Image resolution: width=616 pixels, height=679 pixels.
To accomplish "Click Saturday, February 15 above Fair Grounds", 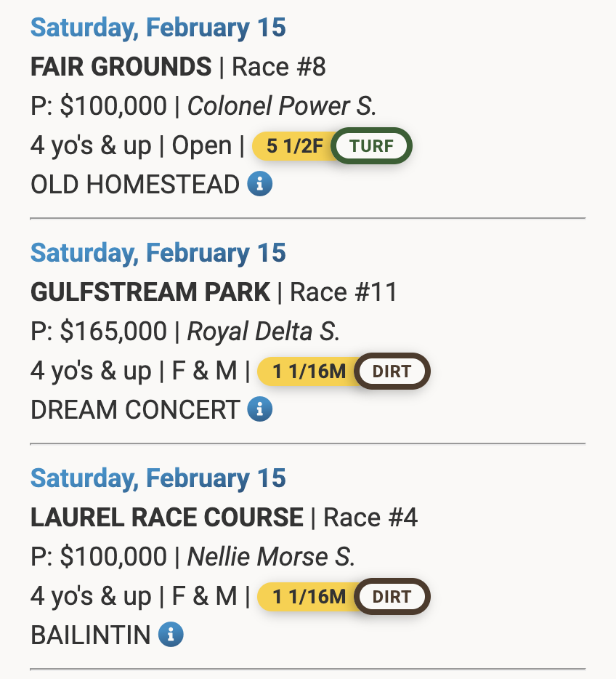I will [x=158, y=28].
